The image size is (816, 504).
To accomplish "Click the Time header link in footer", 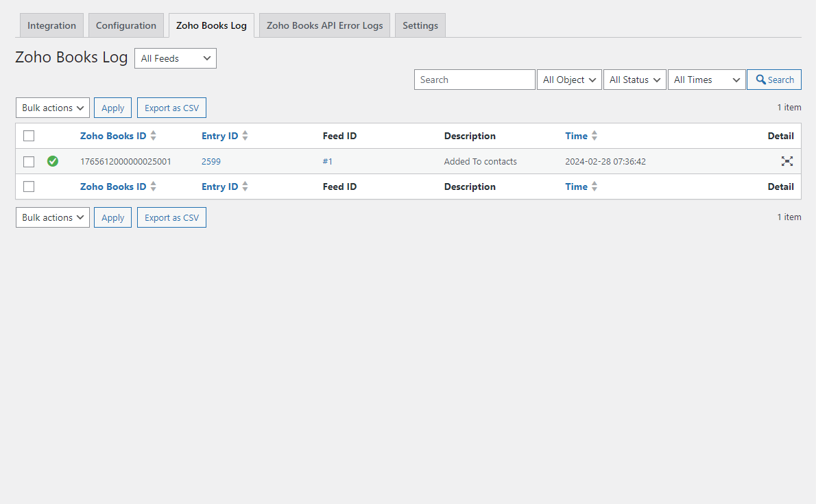I will pyautogui.click(x=576, y=187).
